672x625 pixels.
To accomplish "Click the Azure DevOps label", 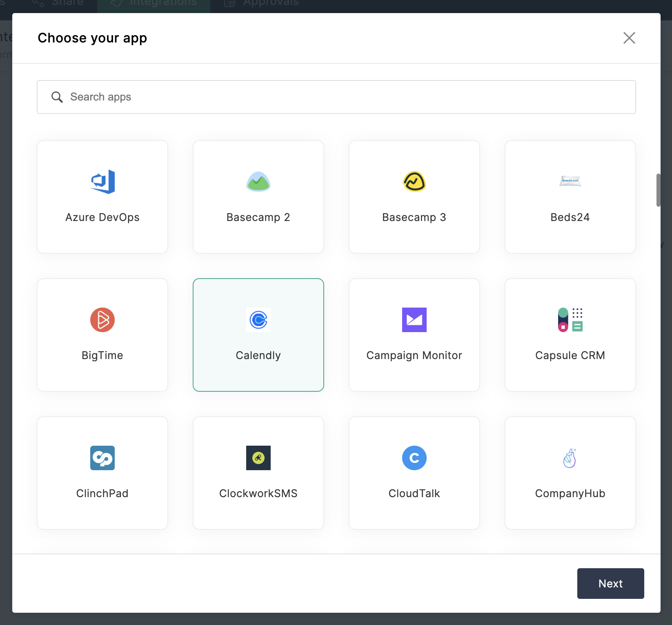I will point(102,217).
